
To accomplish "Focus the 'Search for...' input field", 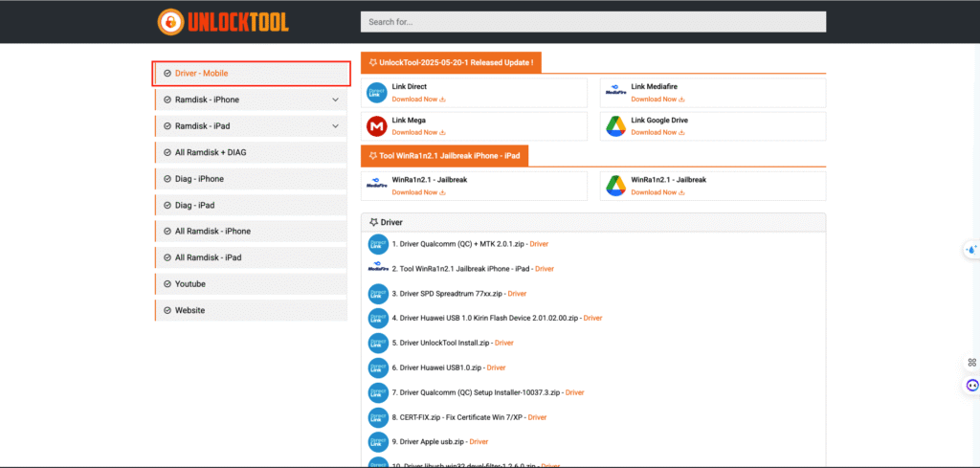I will tap(593, 22).
